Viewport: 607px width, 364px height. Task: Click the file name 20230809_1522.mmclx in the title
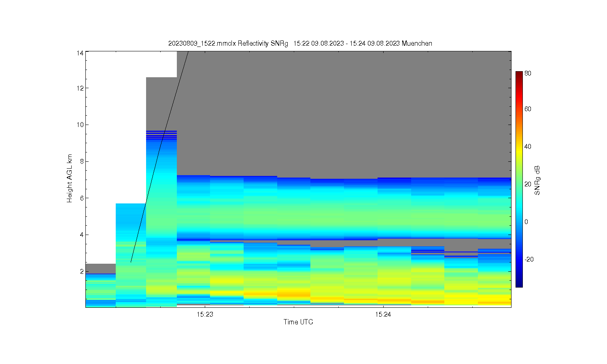pyautogui.click(x=202, y=43)
